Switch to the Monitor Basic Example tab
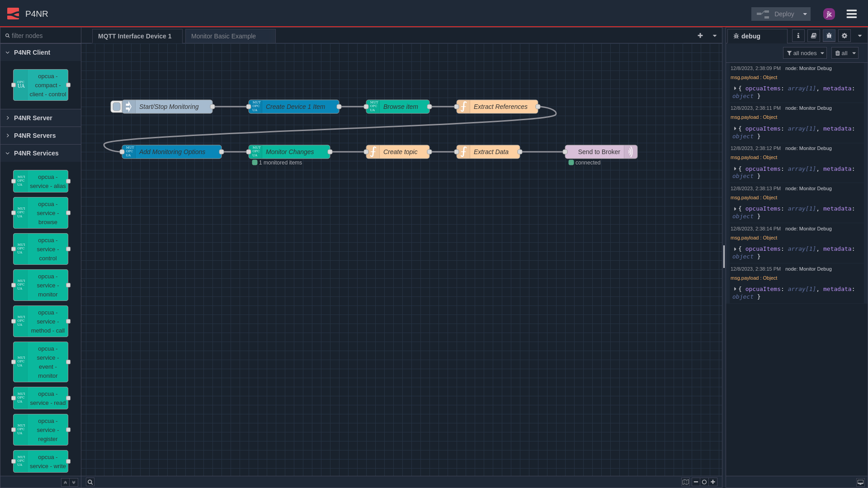This screenshot has width=868, height=488. point(224,36)
